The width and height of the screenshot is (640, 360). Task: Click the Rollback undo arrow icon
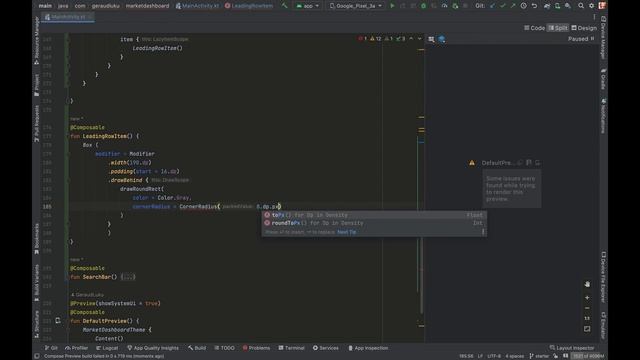pos(534,6)
